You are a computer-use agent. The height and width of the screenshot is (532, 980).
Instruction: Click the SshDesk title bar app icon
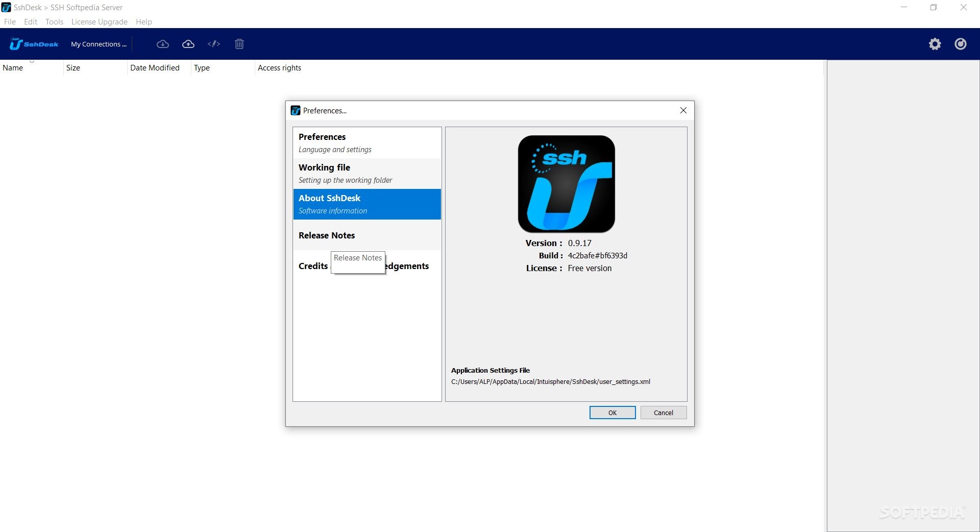(6, 7)
